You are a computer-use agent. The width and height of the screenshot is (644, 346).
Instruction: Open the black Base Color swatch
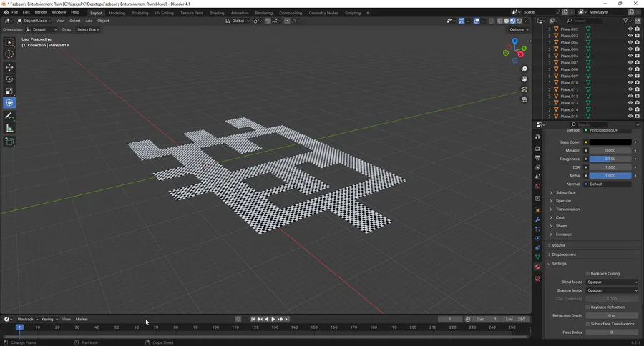coord(610,142)
